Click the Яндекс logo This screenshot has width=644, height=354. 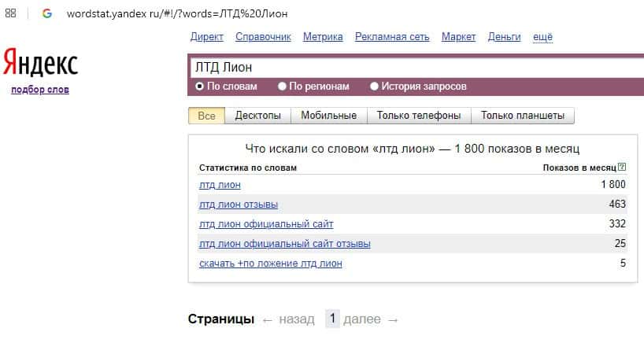tap(40, 62)
